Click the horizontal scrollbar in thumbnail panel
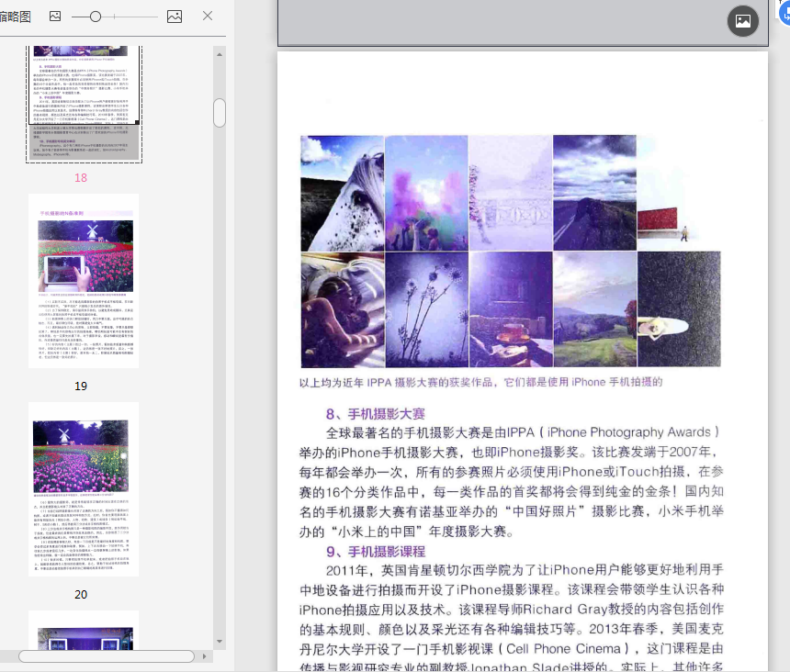This screenshot has width=790, height=672. (x=107, y=656)
